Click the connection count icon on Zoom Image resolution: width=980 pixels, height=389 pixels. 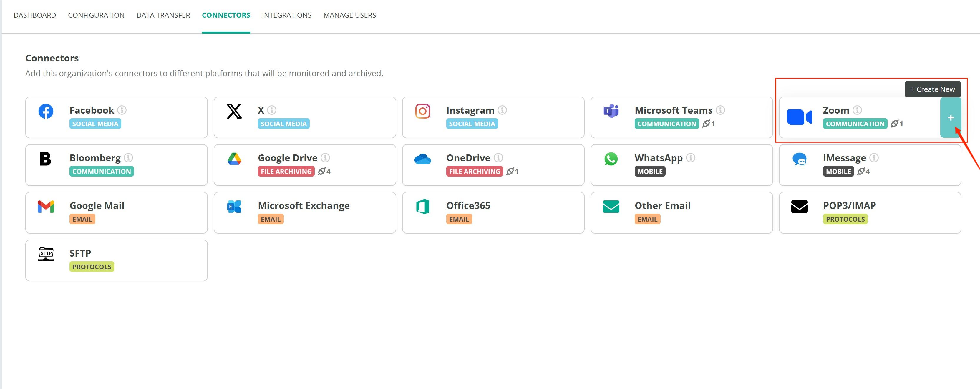pyautogui.click(x=894, y=124)
